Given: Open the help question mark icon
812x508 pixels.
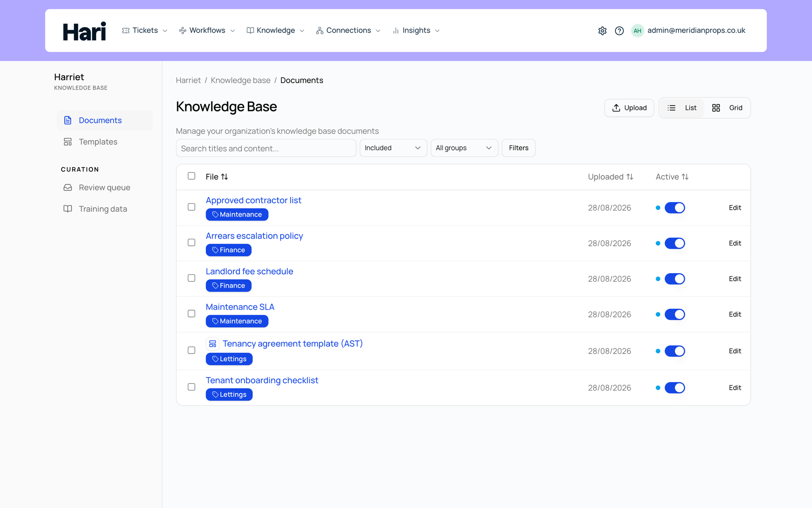Looking at the screenshot, I should click(619, 30).
